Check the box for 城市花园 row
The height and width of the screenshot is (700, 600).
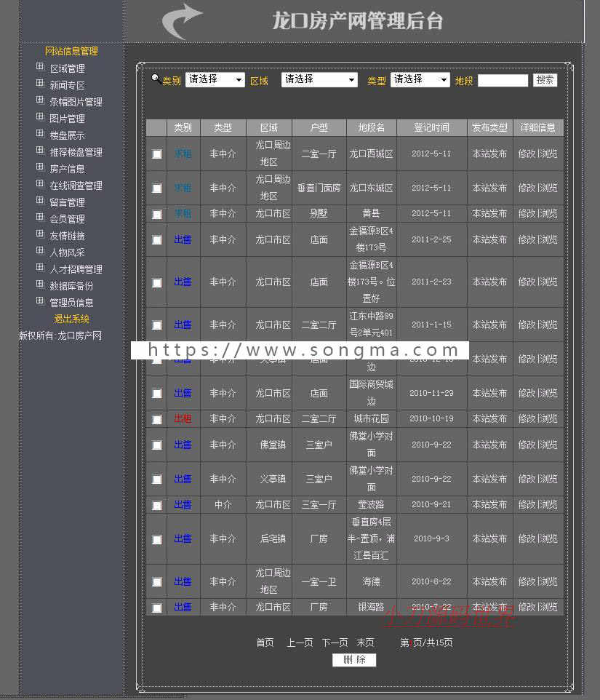pos(157,419)
